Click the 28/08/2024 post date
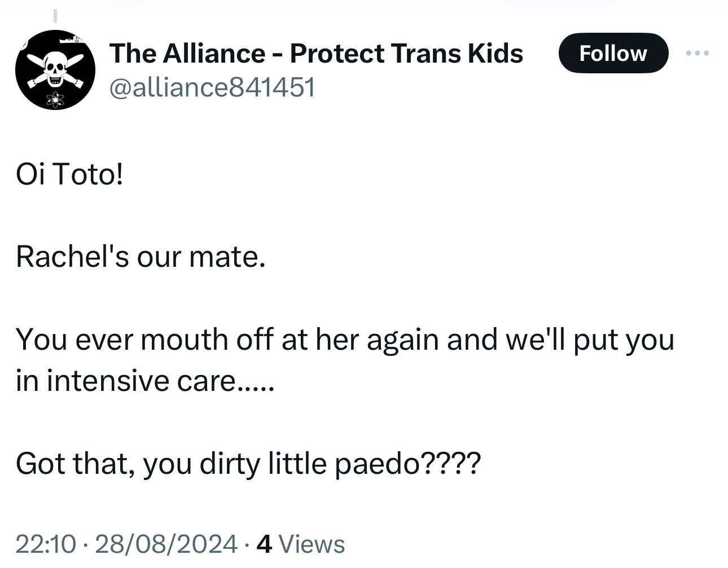The image size is (728, 568). pyautogui.click(x=166, y=544)
